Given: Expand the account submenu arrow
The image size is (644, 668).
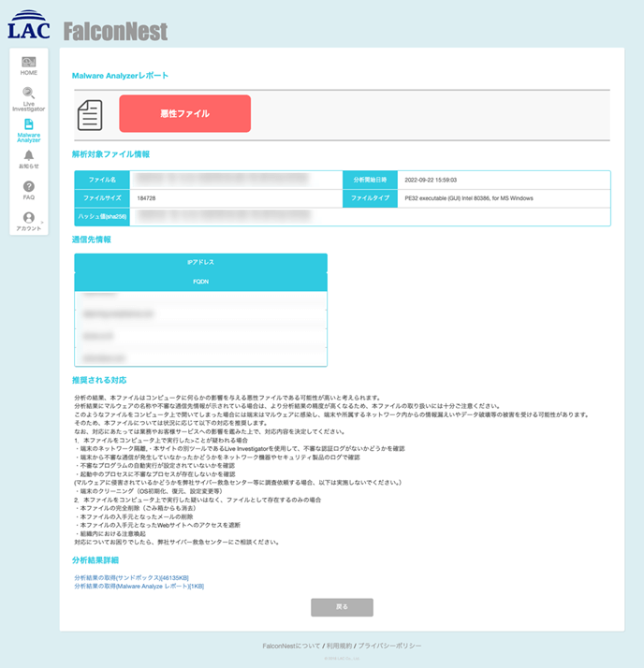Looking at the screenshot, I should pyautogui.click(x=42, y=223).
